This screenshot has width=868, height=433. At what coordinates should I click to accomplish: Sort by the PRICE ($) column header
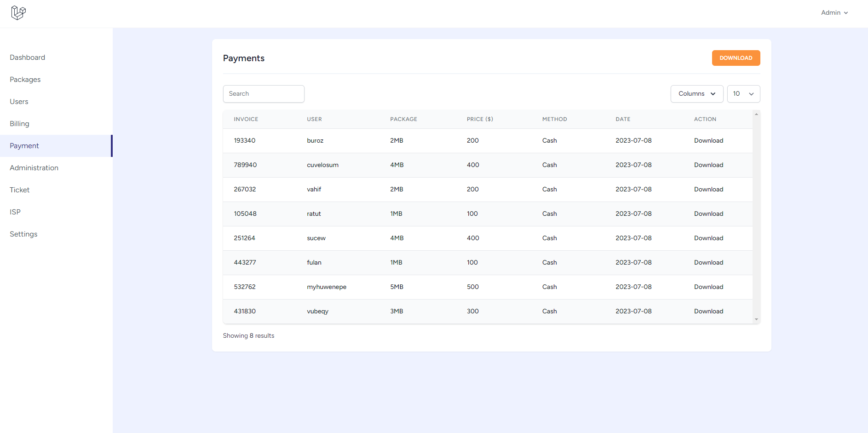(x=480, y=119)
